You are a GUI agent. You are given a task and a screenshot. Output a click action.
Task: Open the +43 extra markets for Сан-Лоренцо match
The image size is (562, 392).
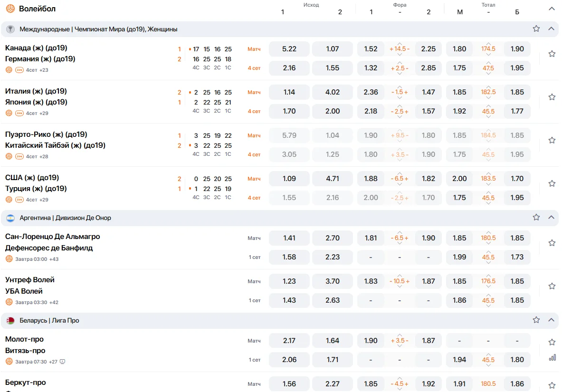click(54, 259)
